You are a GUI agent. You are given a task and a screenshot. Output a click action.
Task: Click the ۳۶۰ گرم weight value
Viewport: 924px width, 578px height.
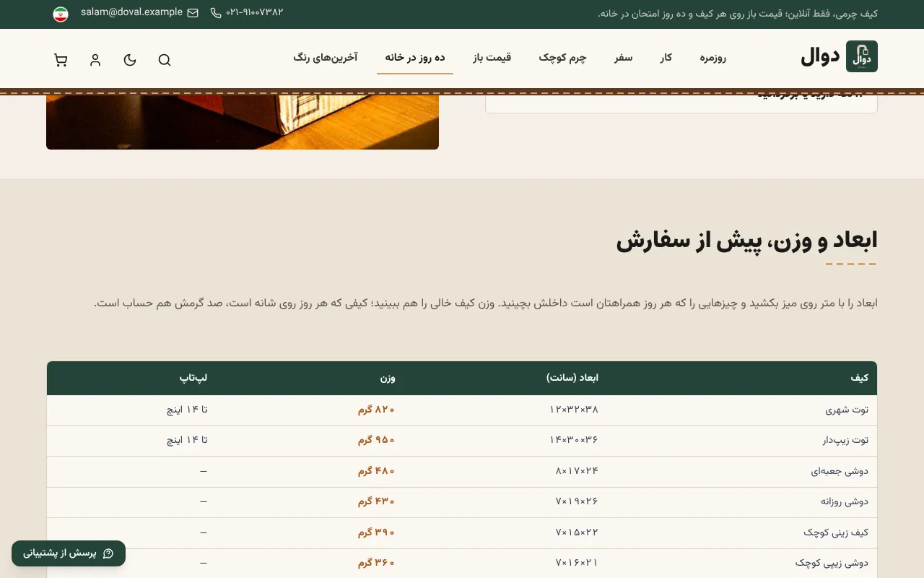[377, 563]
